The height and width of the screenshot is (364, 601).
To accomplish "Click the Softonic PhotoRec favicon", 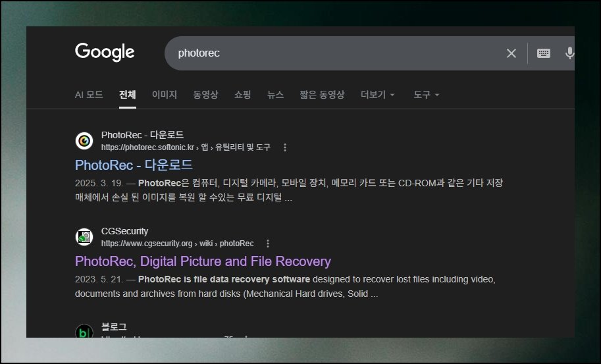I will (x=84, y=141).
